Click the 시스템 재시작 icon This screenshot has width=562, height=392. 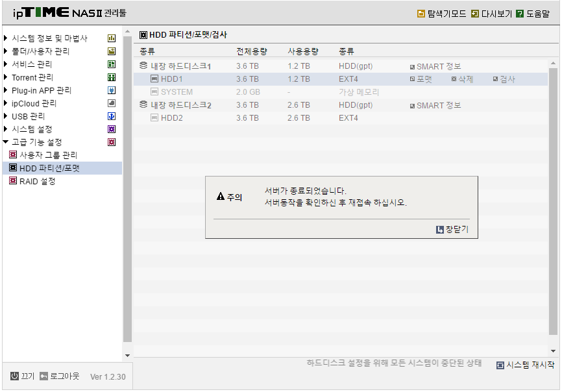(500, 365)
